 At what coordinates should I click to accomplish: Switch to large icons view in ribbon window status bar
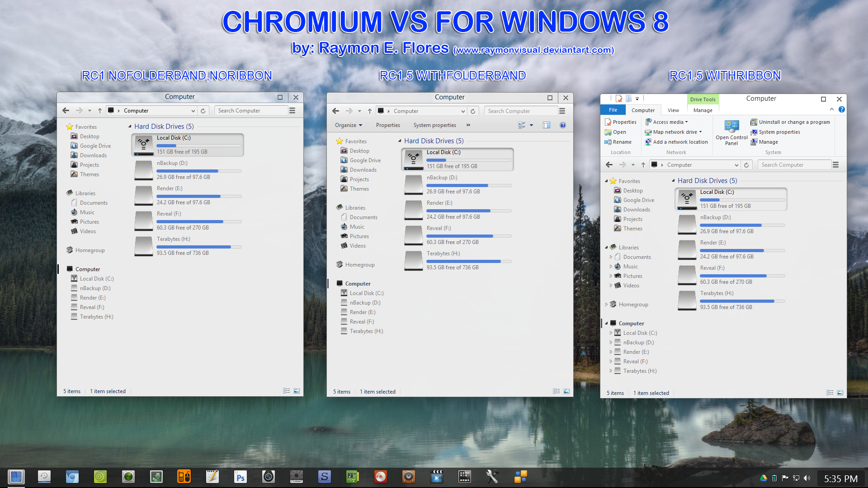[x=840, y=393]
